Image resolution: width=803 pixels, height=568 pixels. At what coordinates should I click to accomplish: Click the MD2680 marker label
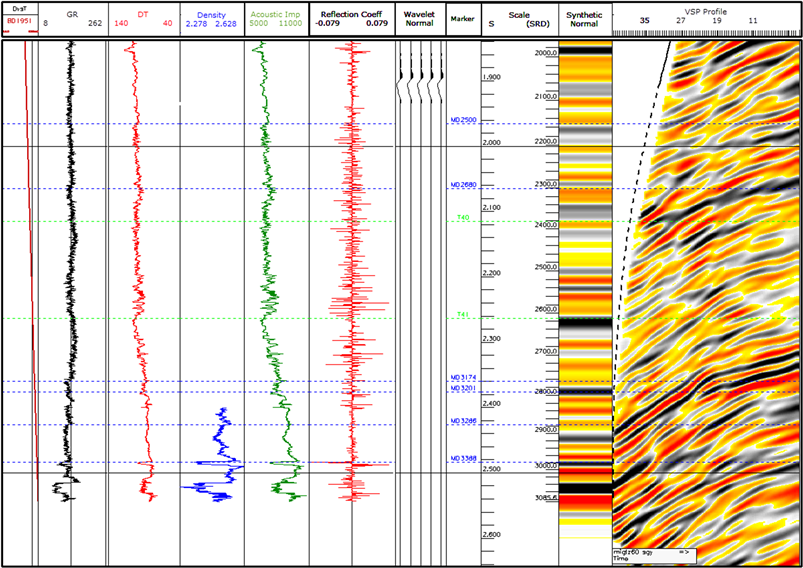pyautogui.click(x=464, y=185)
